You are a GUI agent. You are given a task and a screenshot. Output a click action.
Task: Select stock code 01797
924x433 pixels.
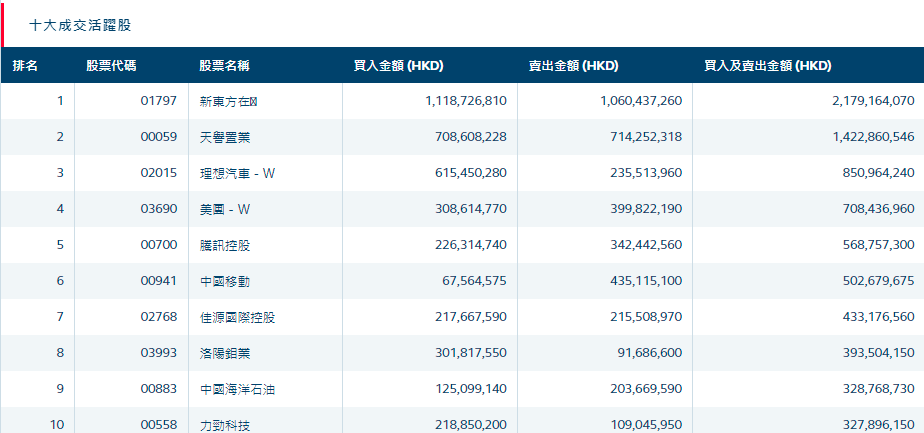click(x=159, y=101)
